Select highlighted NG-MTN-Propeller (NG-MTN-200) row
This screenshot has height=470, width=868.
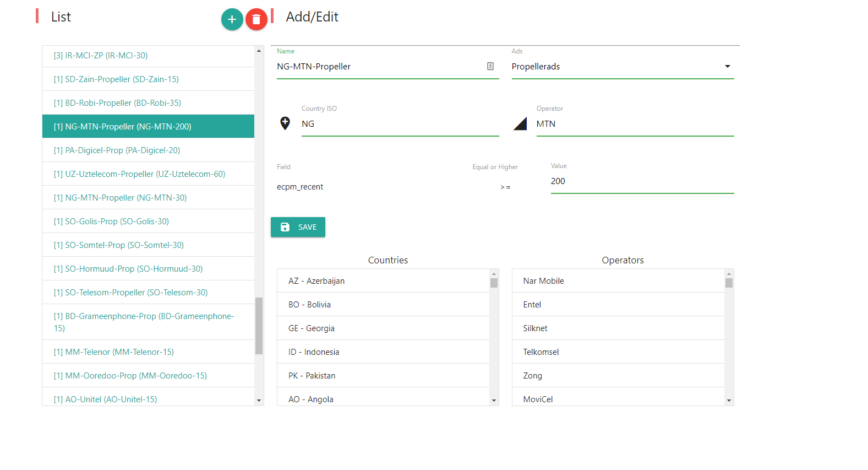pos(148,127)
